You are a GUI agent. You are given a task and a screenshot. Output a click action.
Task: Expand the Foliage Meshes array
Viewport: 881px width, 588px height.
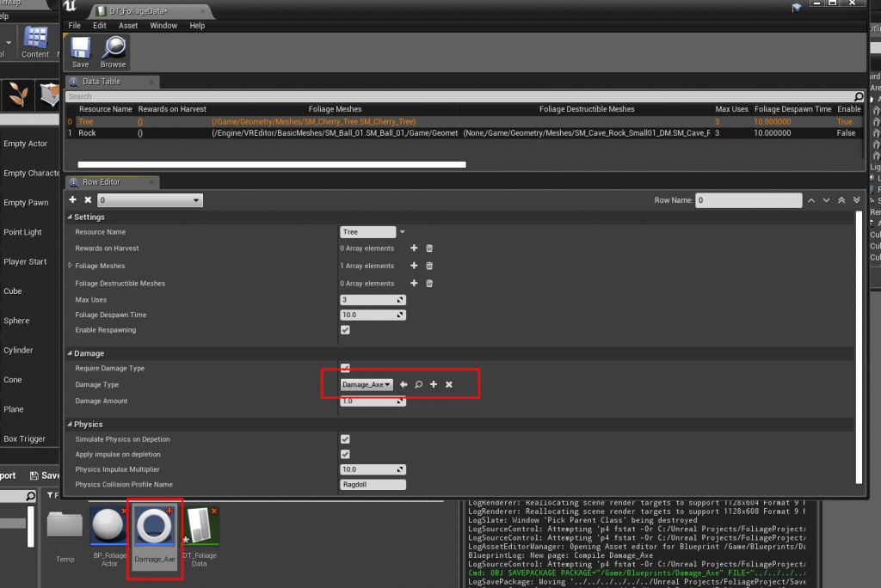(x=71, y=266)
